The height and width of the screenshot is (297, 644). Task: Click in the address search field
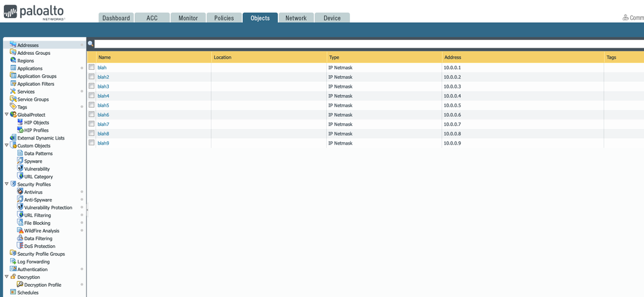pos(369,44)
